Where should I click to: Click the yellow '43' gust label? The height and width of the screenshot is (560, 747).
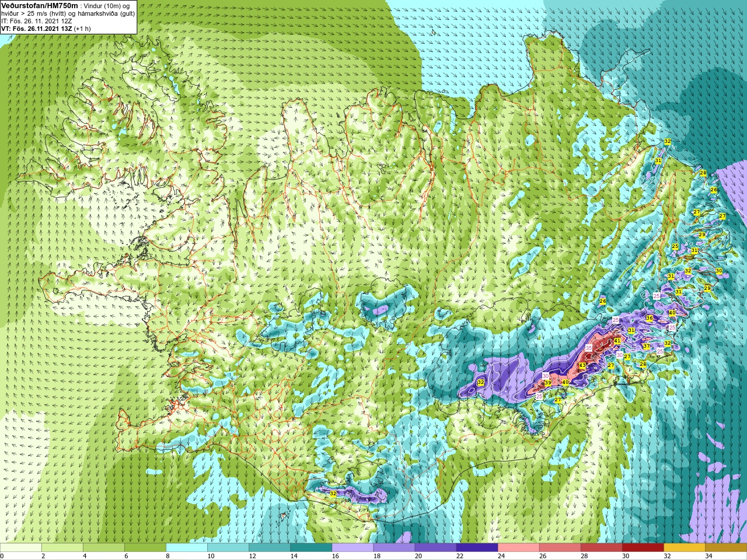coord(582,366)
